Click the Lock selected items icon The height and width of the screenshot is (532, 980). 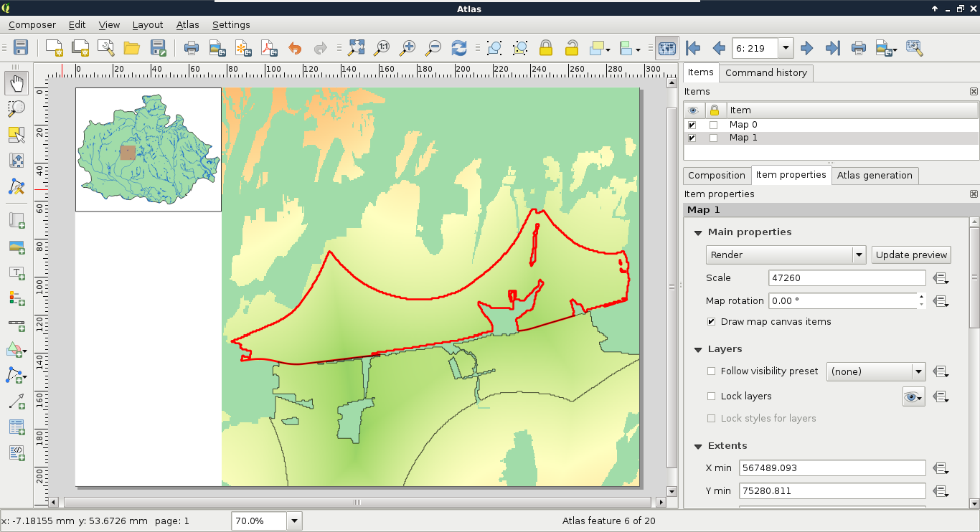click(x=546, y=48)
